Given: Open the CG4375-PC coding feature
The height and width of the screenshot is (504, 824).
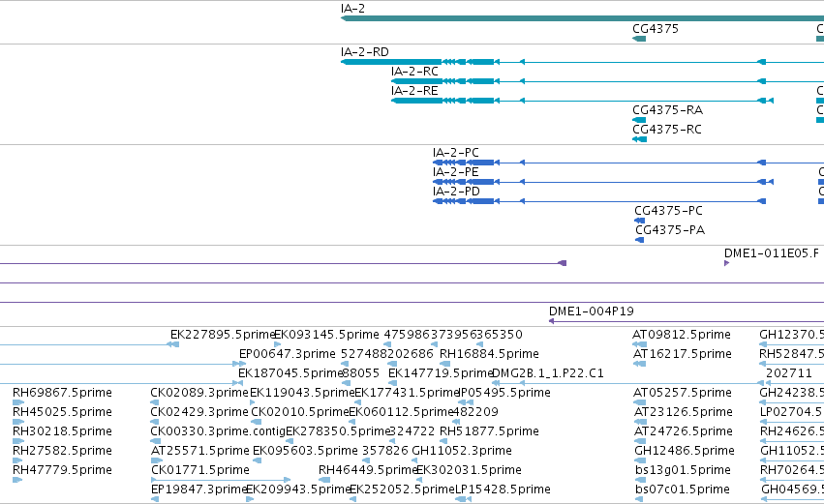Looking at the screenshot, I should click(x=668, y=211).
